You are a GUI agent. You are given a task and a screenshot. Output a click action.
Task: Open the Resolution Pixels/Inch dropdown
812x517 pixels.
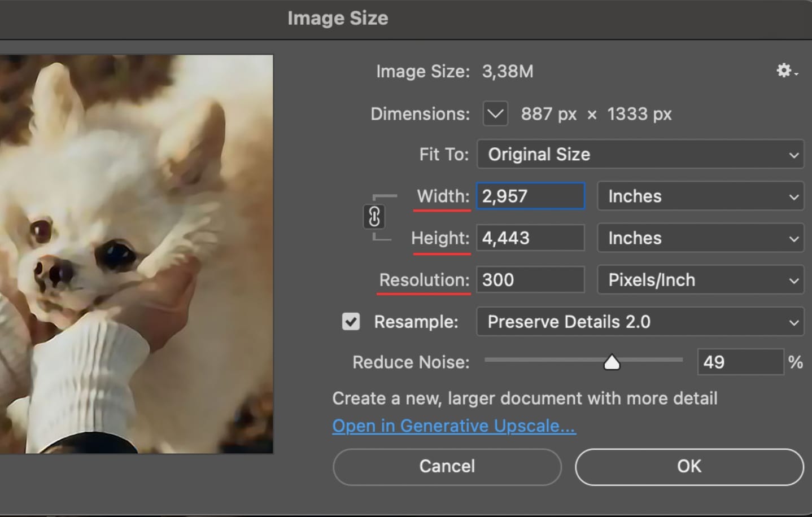[x=700, y=279]
